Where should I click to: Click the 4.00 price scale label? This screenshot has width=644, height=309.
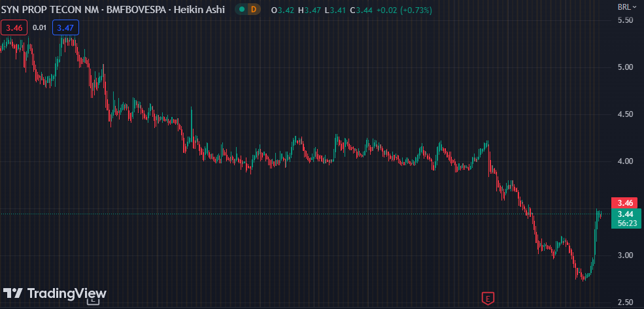coord(625,161)
